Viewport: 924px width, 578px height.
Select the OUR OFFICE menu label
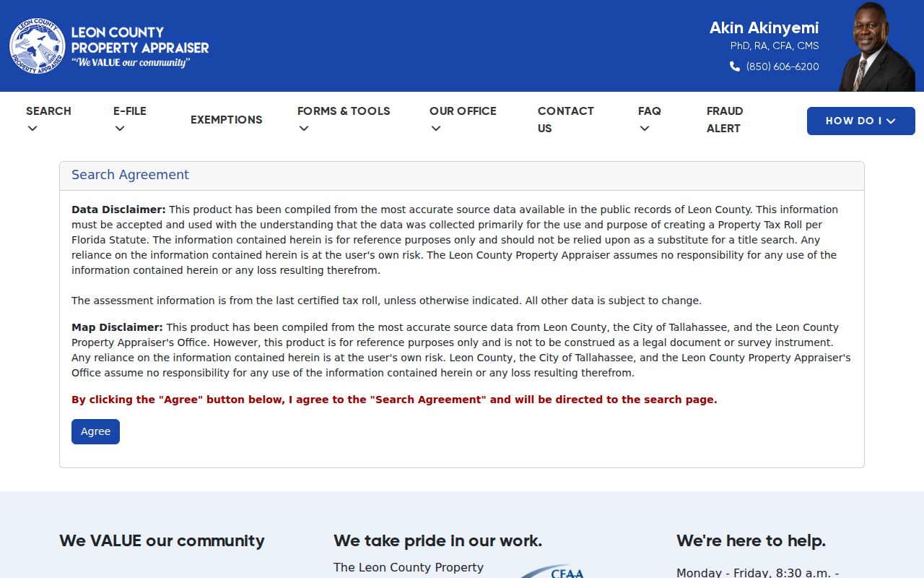coord(463,111)
